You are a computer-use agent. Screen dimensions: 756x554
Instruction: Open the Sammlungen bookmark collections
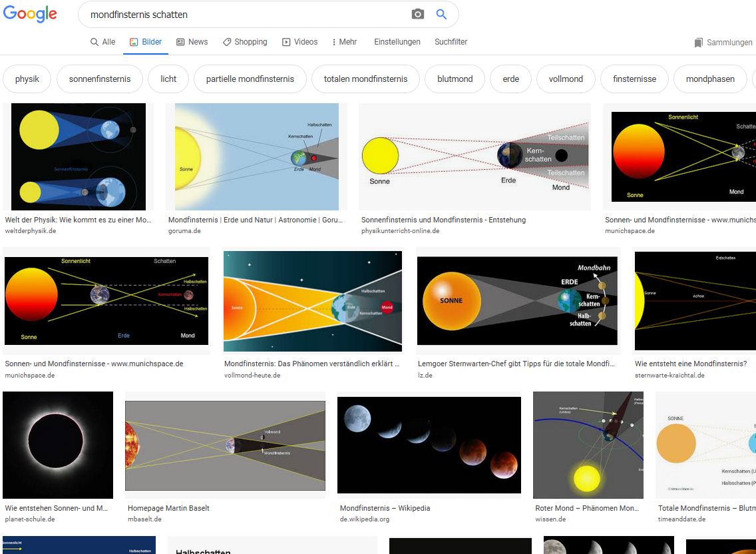723,42
